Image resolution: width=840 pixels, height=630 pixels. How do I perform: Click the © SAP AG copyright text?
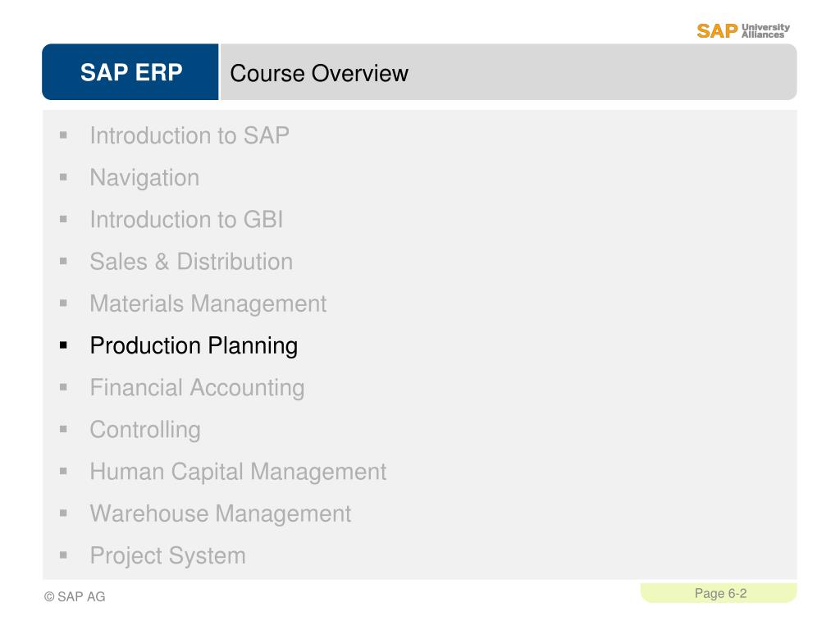tap(75, 596)
